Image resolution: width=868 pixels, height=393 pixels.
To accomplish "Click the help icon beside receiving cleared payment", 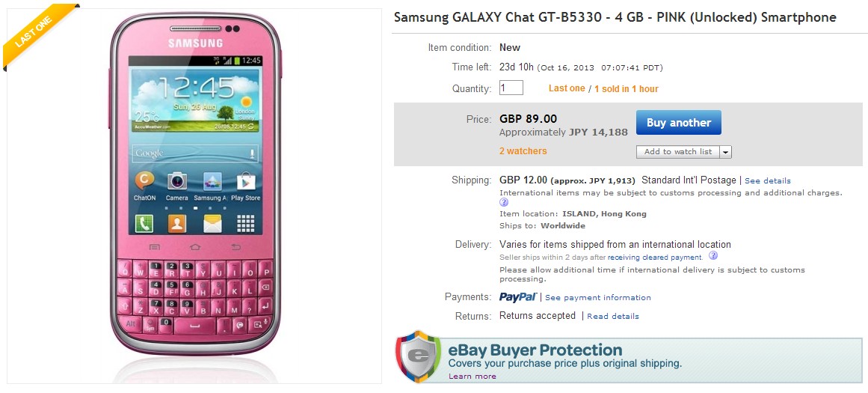I will point(713,256).
